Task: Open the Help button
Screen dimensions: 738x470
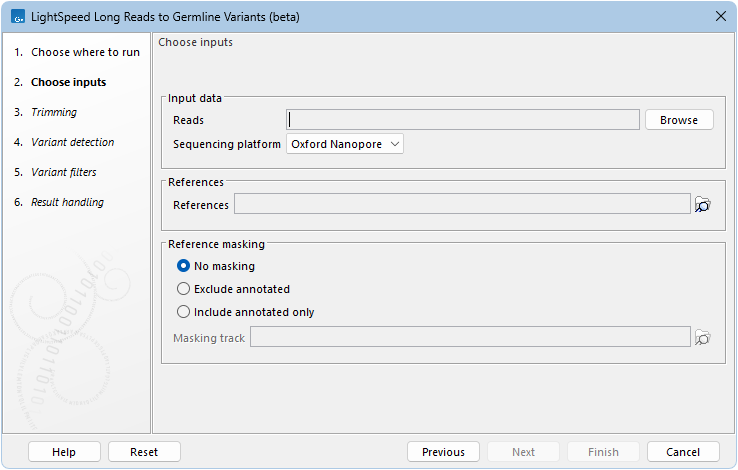Action: [x=64, y=452]
